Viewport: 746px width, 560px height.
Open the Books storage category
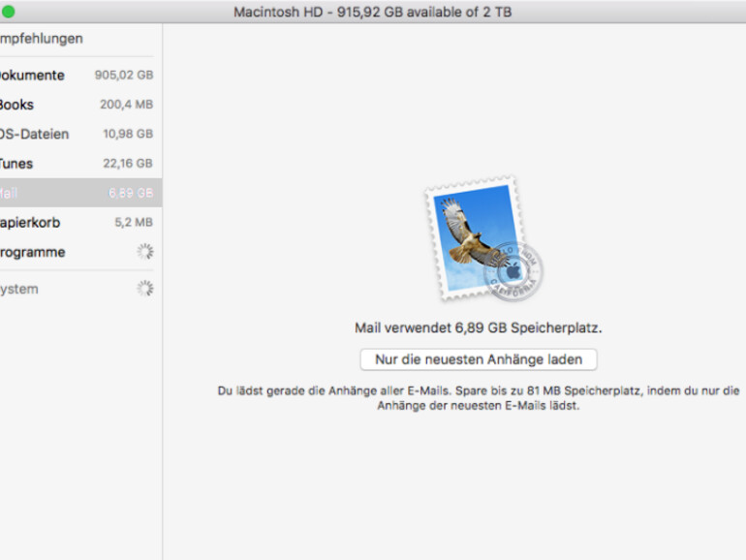80,105
